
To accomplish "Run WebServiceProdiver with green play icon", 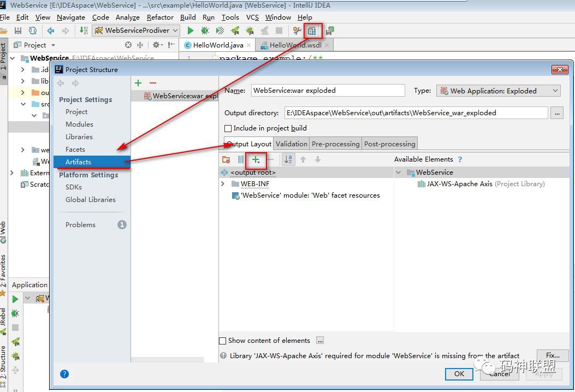I will tap(191, 31).
